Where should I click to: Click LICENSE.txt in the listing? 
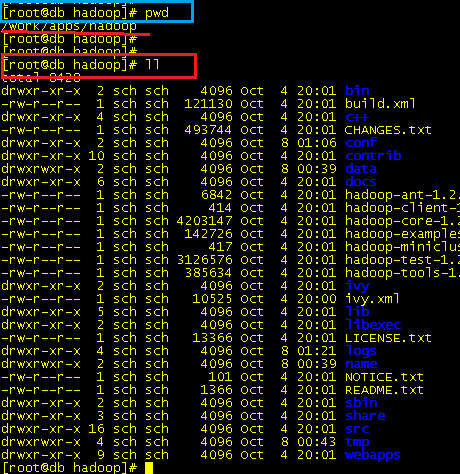(388, 338)
